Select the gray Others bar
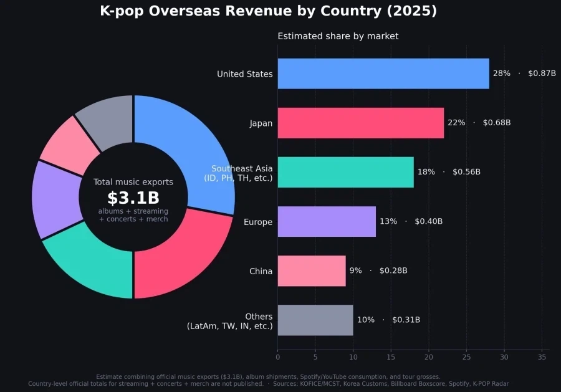 point(315,320)
